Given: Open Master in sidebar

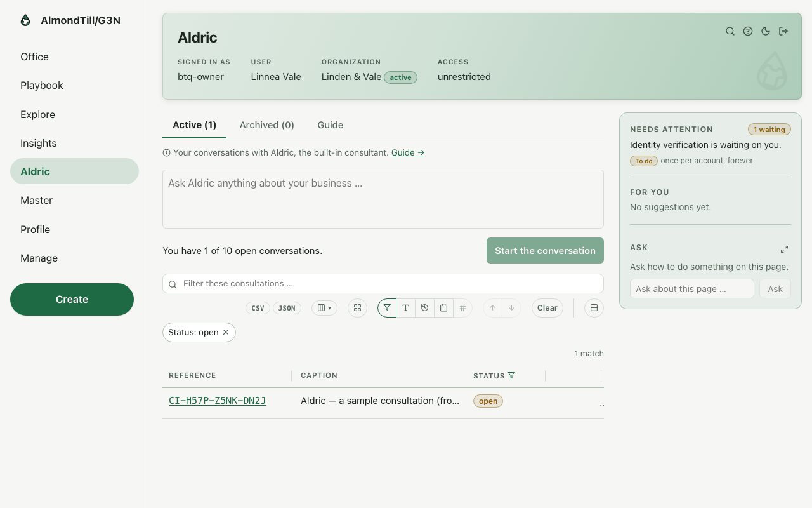Looking at the screenshot, I should (74, 200).
